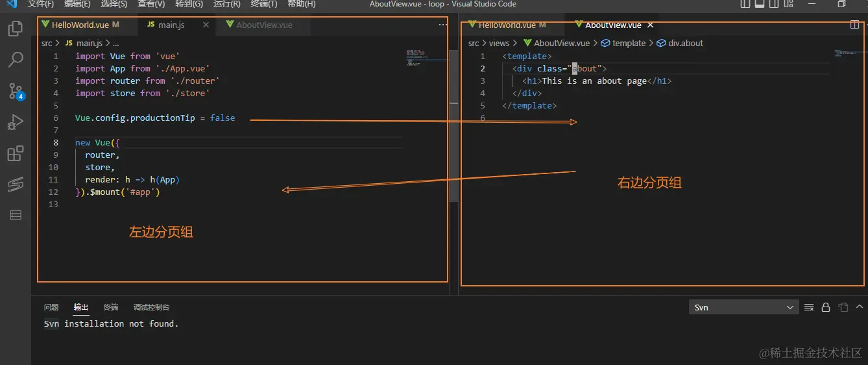Switch to AboutView.vue tab in left group

(x=265, y=25)
